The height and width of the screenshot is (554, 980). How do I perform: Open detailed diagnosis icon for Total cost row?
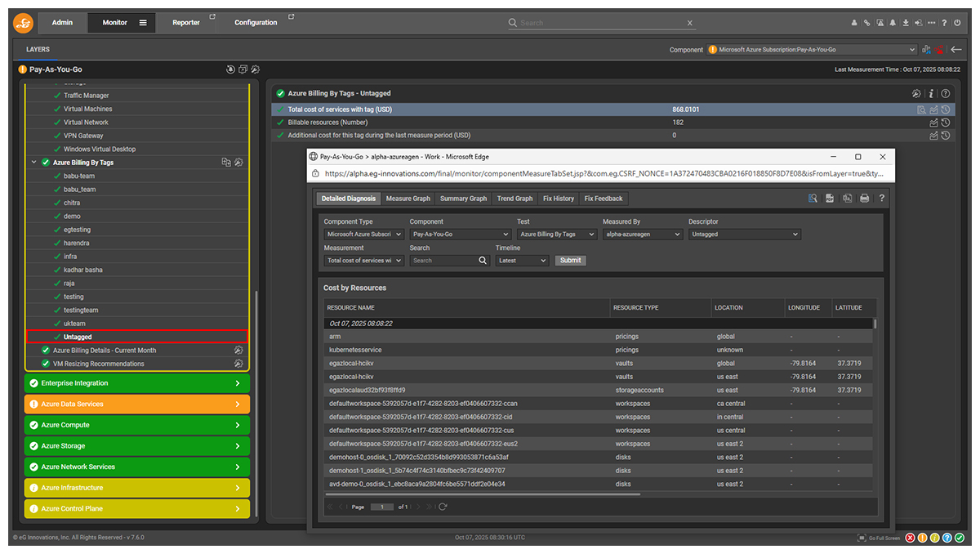click(921, 109)
